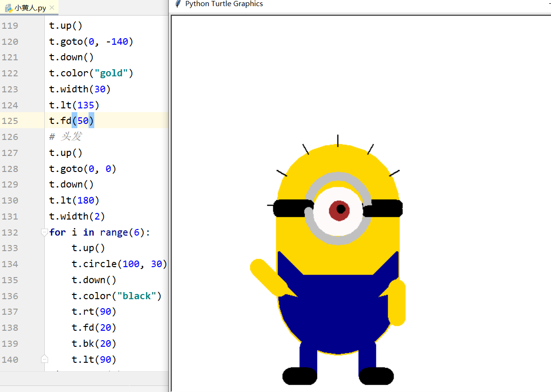Click gutter line number 125
551x392 pixels.
pos(10,121)
